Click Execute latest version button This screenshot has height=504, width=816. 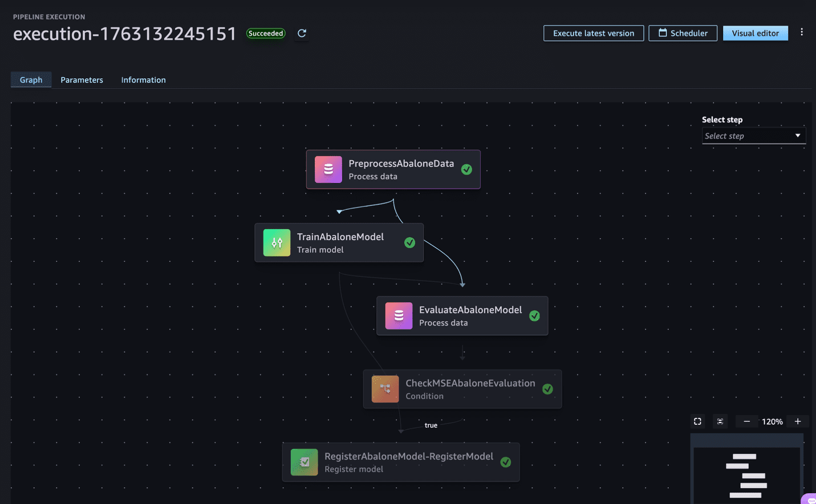593,33
